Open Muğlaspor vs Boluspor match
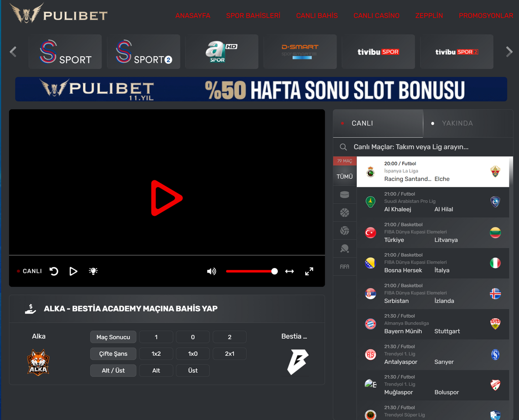This screenshot has width=519, height=420. point(433,385)
